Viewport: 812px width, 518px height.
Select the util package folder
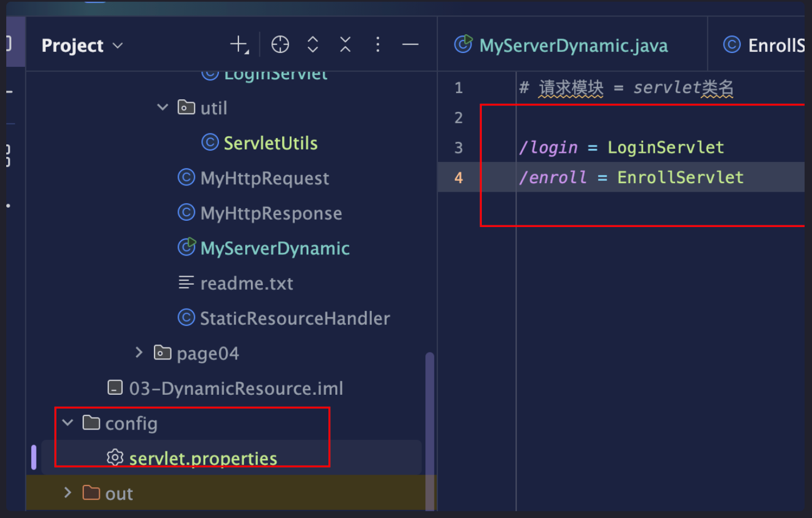click(214, 108)
